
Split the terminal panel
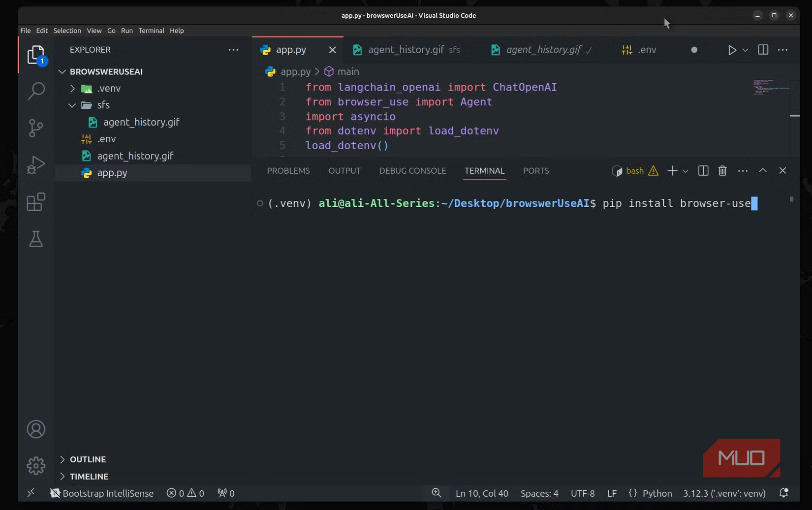(703, 171)
